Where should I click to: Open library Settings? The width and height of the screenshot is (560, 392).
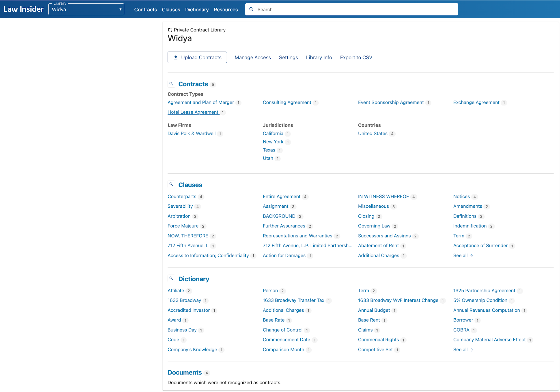(x=288, y=58)
